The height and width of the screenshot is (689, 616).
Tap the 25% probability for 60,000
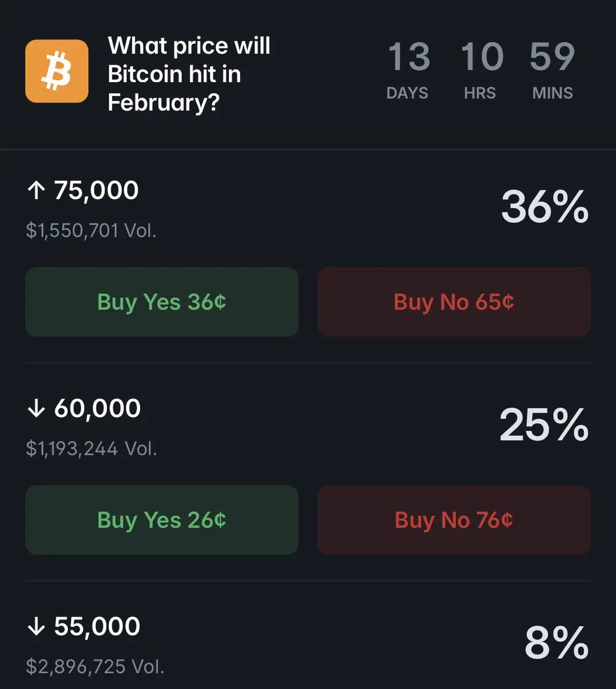[544, 425]
